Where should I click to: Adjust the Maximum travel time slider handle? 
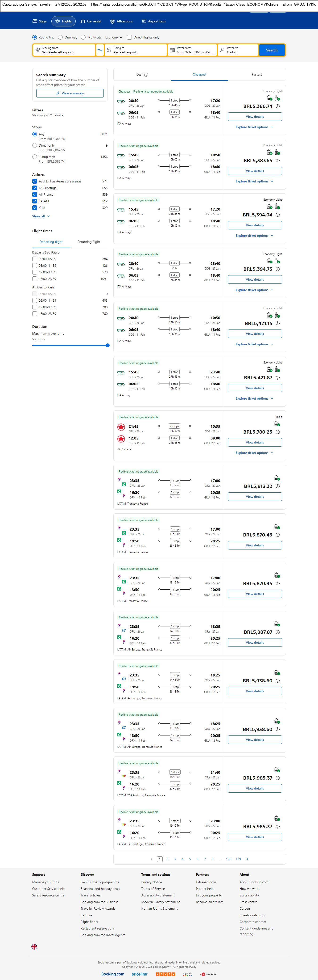click(x=107, y=346)
